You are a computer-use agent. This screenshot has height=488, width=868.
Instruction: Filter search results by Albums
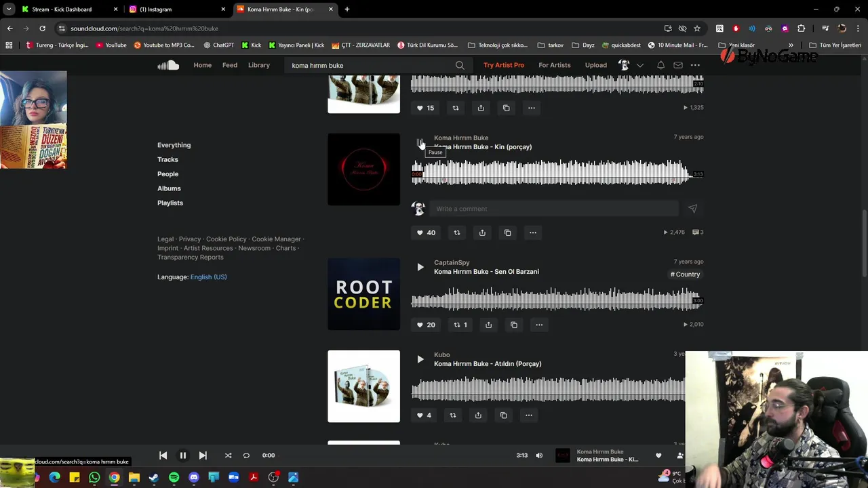pyautogui.click(x=169, y=188)
